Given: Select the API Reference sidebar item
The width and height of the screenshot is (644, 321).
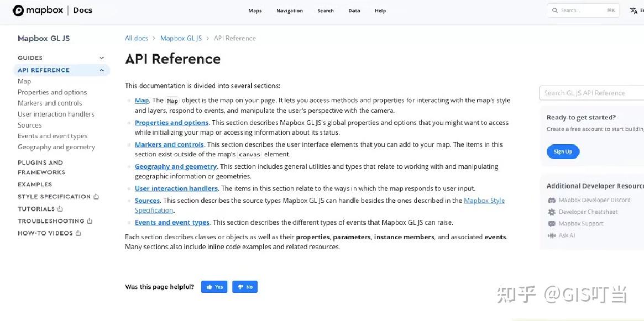Looking at the screenshot, I should coord(43,70).
